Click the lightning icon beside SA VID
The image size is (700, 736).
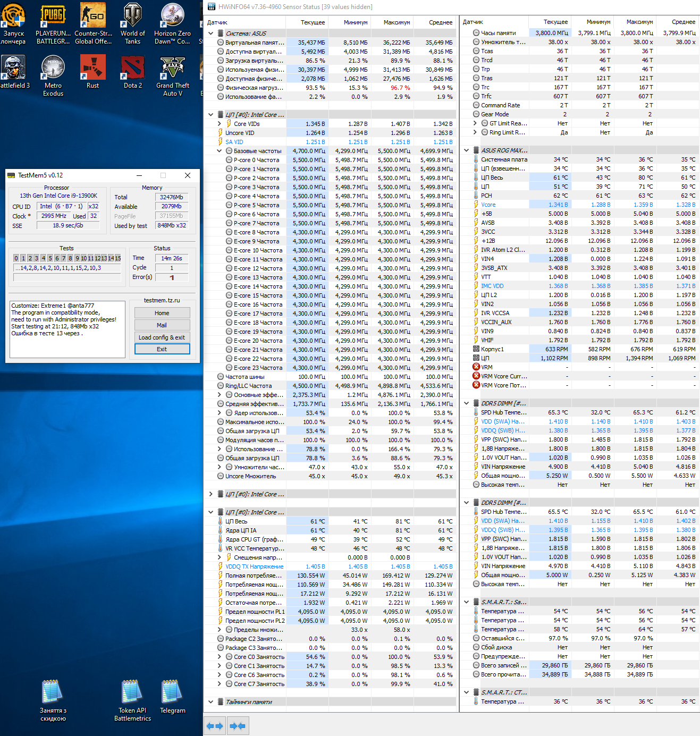(x=220, y=142)
